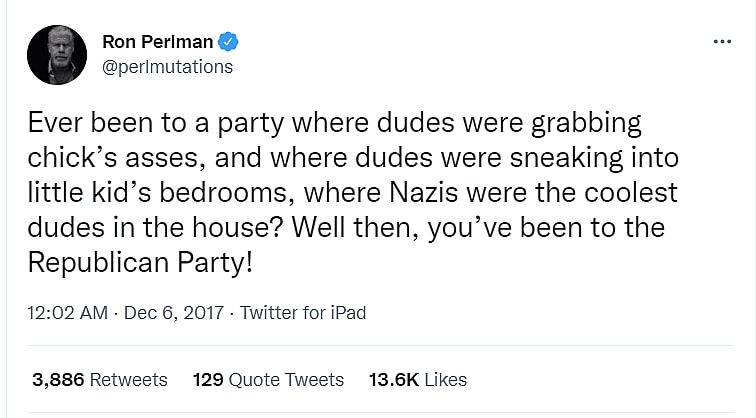Open Ron Perlman's profile picture
The image size is (756, 418).
coord(55,55)
